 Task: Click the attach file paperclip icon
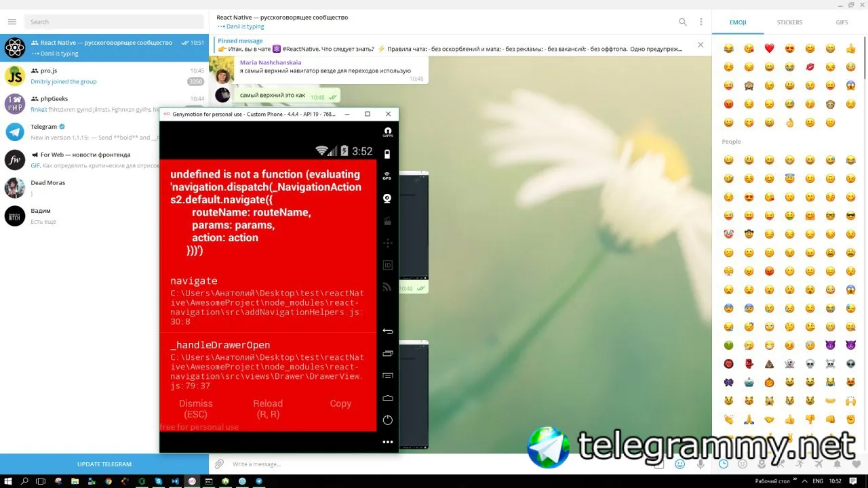click(x=219, y=464)
